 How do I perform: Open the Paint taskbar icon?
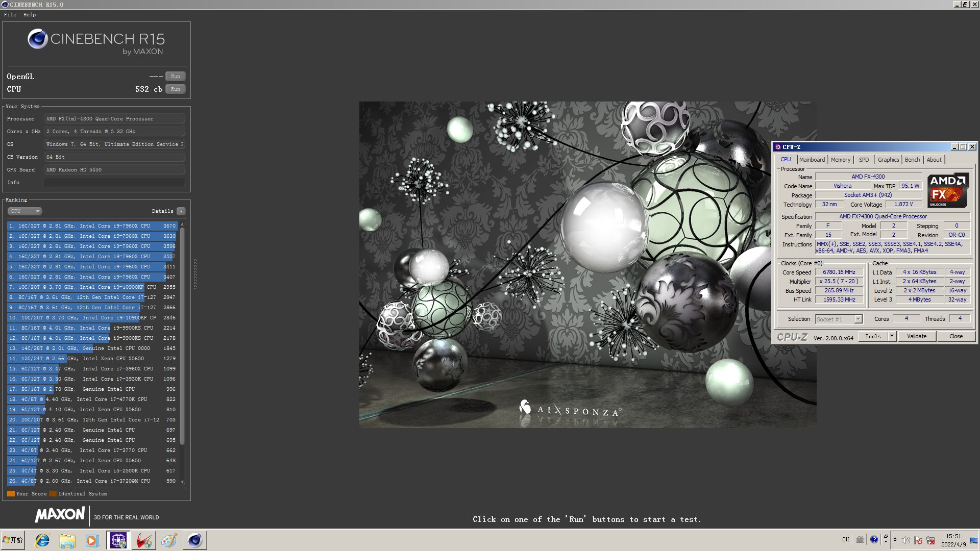click(169, 540)
